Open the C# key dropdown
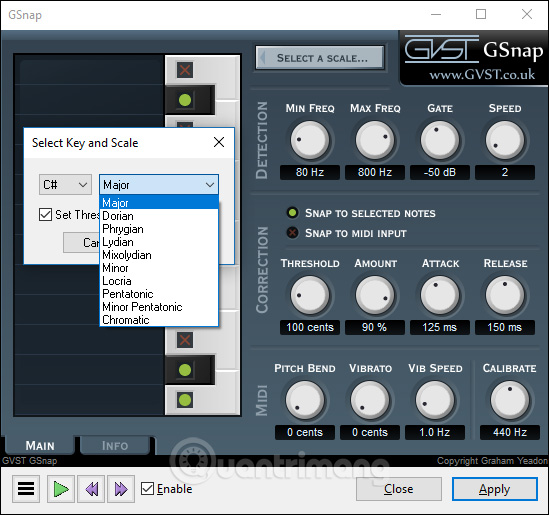The image size is (549, 515). [x=65, y=185]
